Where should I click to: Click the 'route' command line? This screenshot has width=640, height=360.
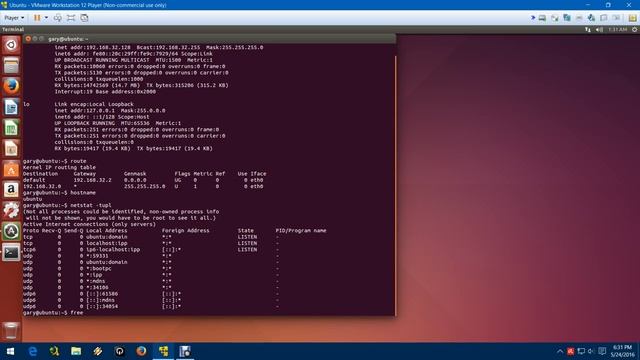[55, 161]
